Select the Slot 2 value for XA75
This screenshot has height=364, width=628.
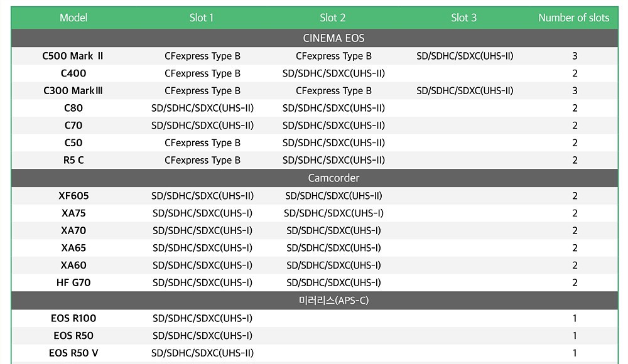point(333,213)
